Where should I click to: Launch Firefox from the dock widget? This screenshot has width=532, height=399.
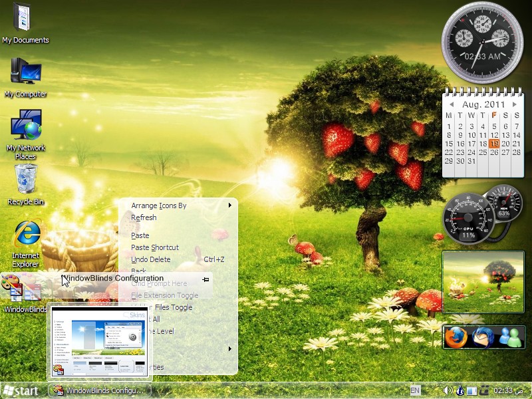point(456,337)
